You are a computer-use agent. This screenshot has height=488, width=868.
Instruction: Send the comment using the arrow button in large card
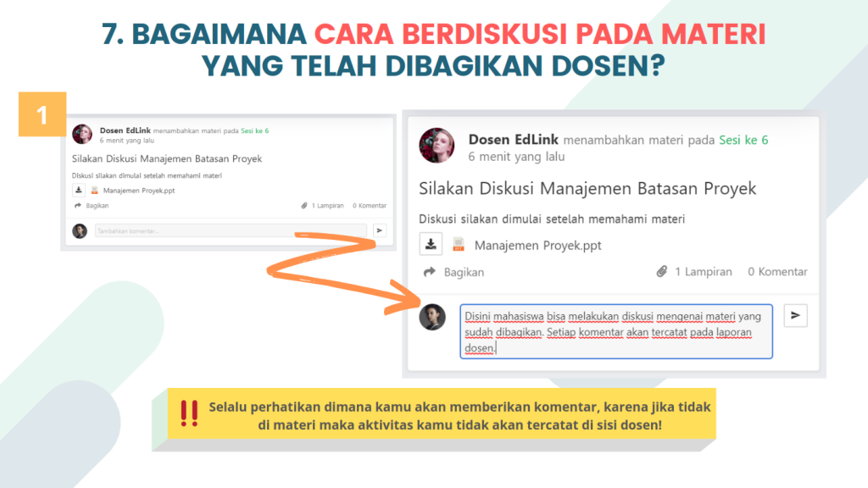pyautogui.click(x=795, y=315)
